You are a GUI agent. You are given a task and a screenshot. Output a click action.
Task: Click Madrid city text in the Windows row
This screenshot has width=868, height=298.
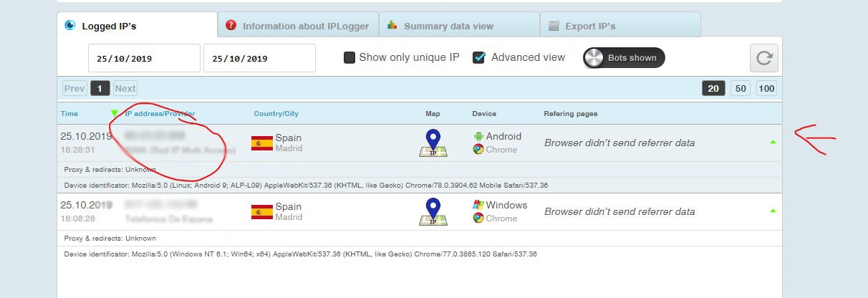pos(289,217)
